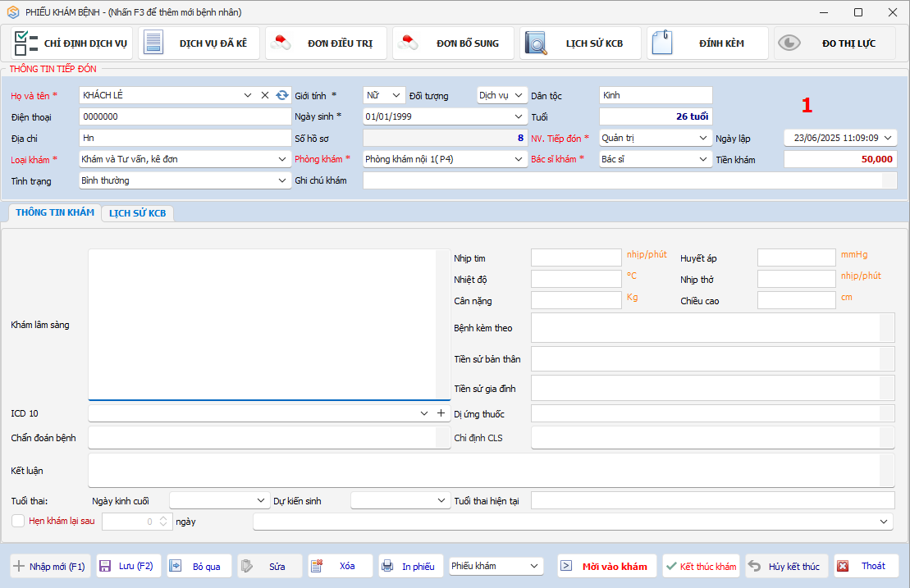This screenshot has width=910, height=588.
Task: Open the Phòng khám dropdown
Action: tap(519, 159)
